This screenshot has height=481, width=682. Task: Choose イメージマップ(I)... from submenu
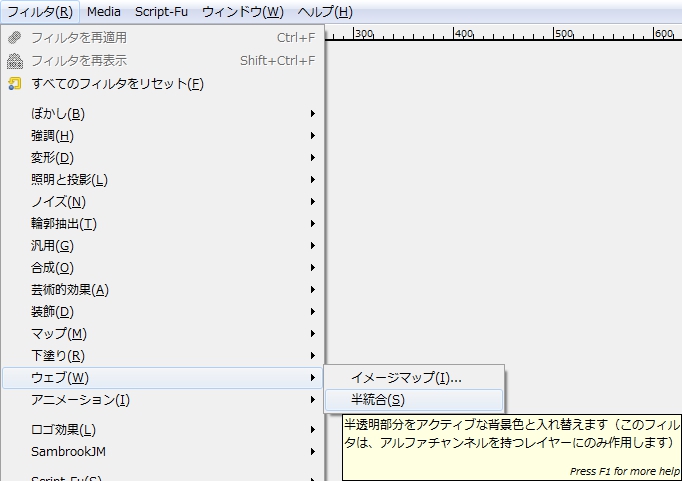pyautogui.click(x=414, y=377)
